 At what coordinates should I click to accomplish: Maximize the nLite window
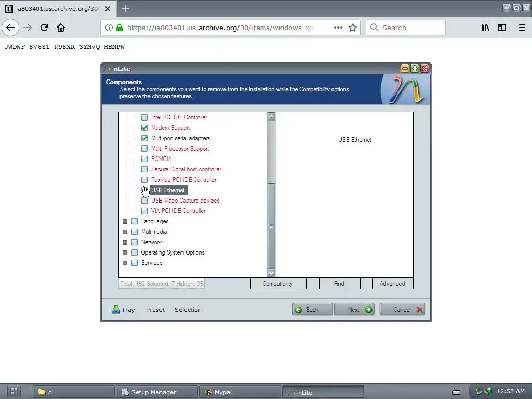click(415, 69)
